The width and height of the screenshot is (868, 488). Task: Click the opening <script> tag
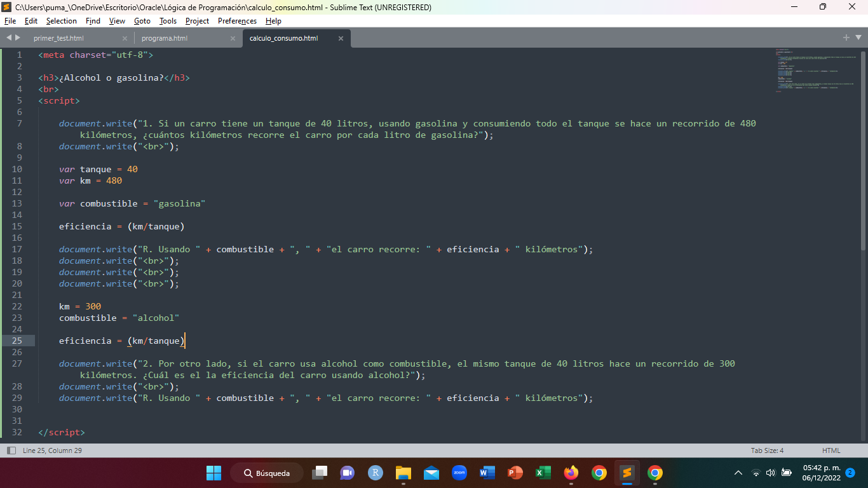(59, 100)
